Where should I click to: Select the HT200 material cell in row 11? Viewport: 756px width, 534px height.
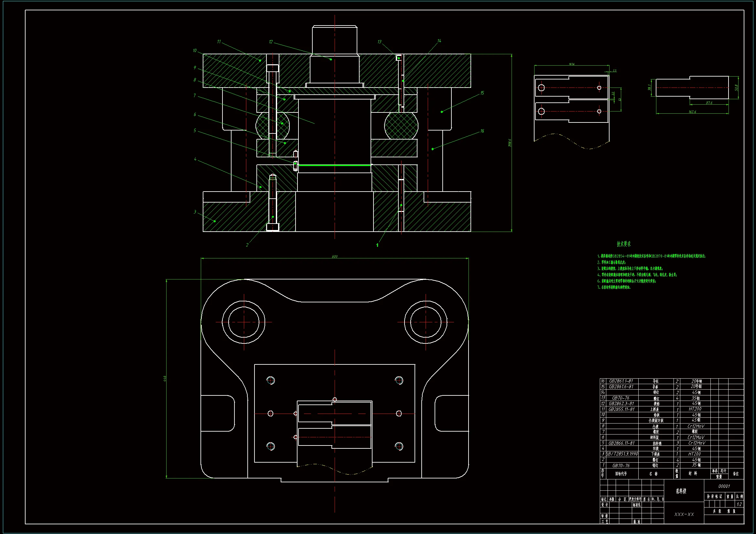[x=695, y=409]
